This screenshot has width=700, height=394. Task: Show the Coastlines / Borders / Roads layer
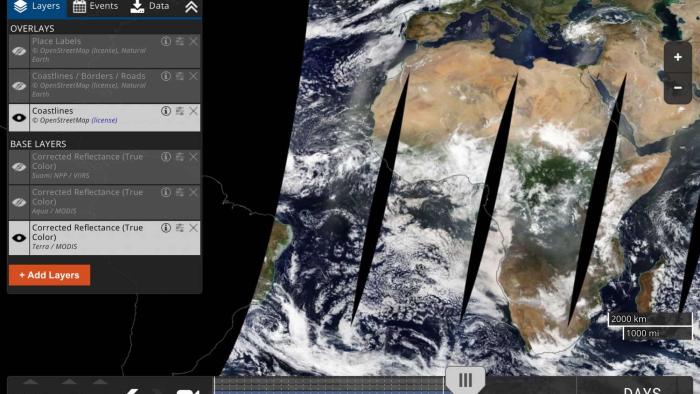[19, 86]
